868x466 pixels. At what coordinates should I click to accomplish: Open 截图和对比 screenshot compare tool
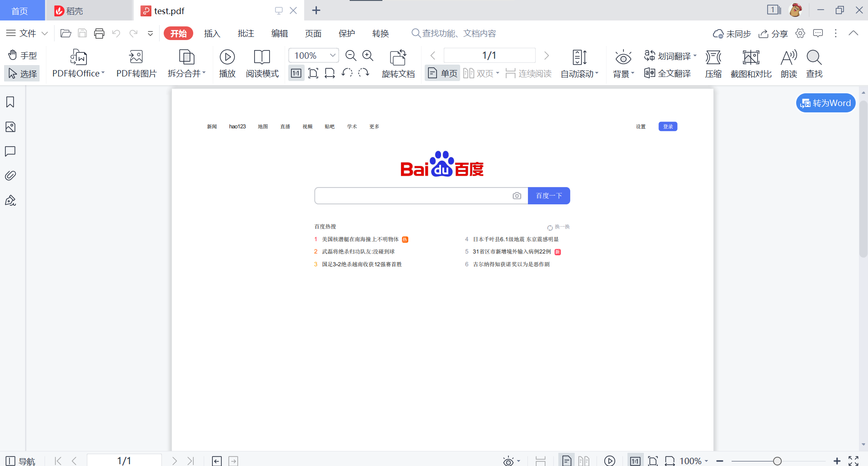pyautogui.click(x=751, y=64)
